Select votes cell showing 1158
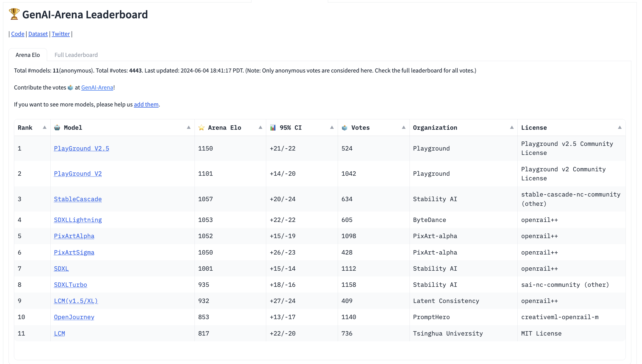The width and height of the screenshot is (642, 364). point(374,285)
